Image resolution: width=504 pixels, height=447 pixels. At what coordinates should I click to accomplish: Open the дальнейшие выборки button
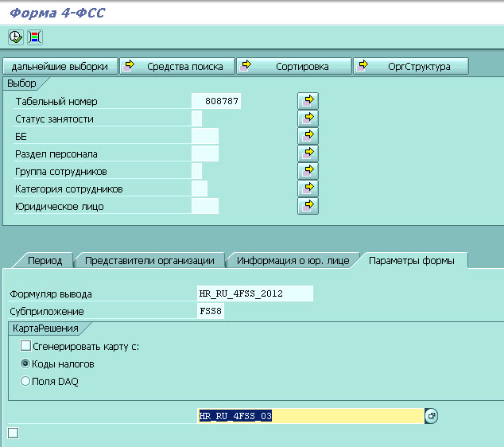click(x=60, y=67)
